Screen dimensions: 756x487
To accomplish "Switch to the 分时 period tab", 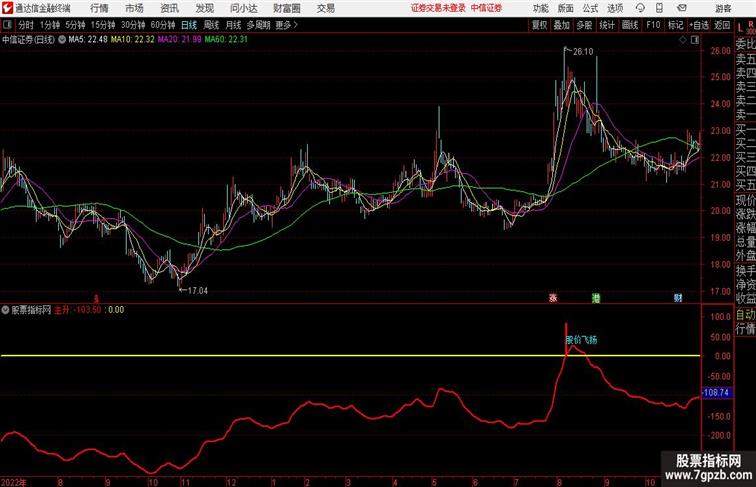I will pos(26,25).
